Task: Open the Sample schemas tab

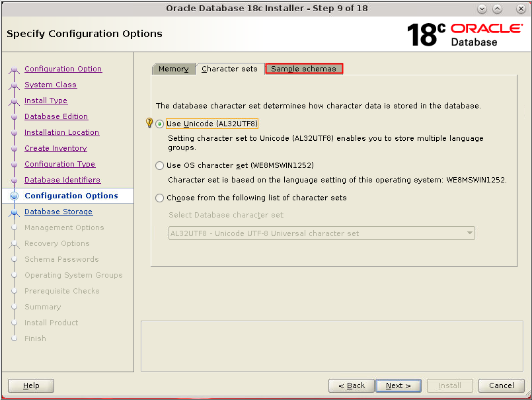Action: (x=303, y=69)
